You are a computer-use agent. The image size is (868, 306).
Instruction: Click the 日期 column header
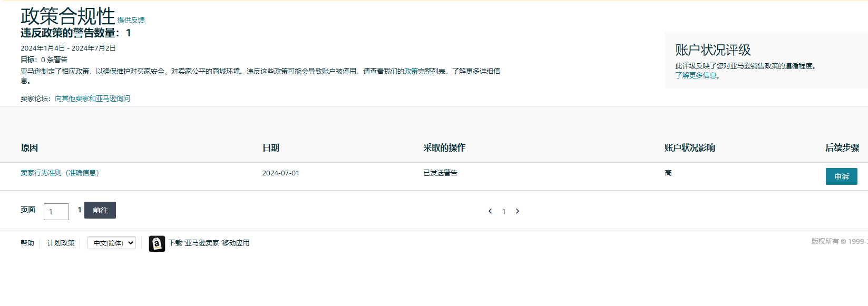click(x=271, y=148)
